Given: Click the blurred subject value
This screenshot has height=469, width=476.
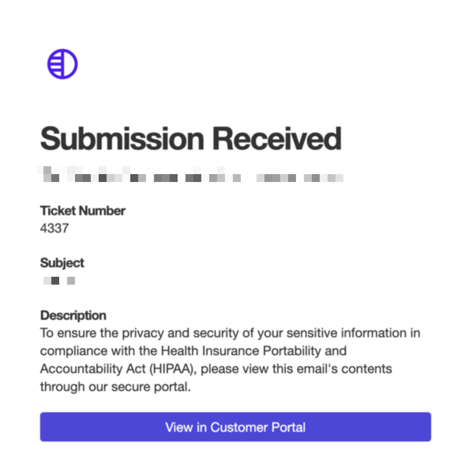Looking at the screenshot, I should coord(59,281).
